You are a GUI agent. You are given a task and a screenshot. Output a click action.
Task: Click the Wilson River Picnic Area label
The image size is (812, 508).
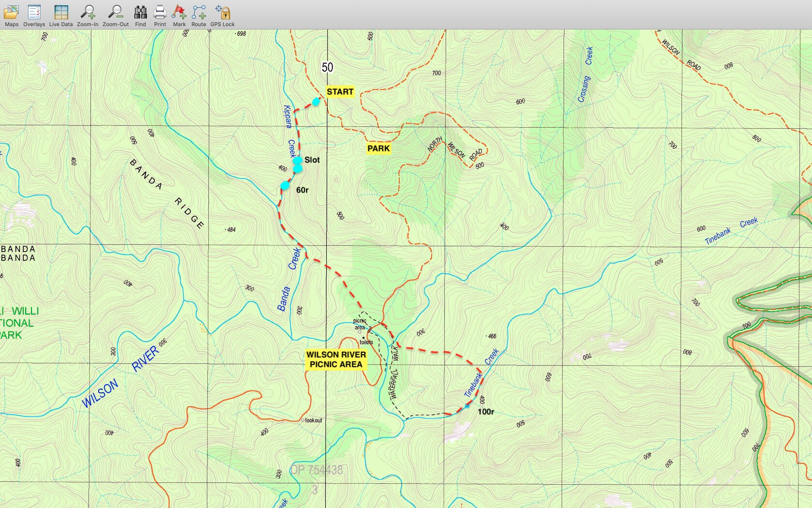336,359
